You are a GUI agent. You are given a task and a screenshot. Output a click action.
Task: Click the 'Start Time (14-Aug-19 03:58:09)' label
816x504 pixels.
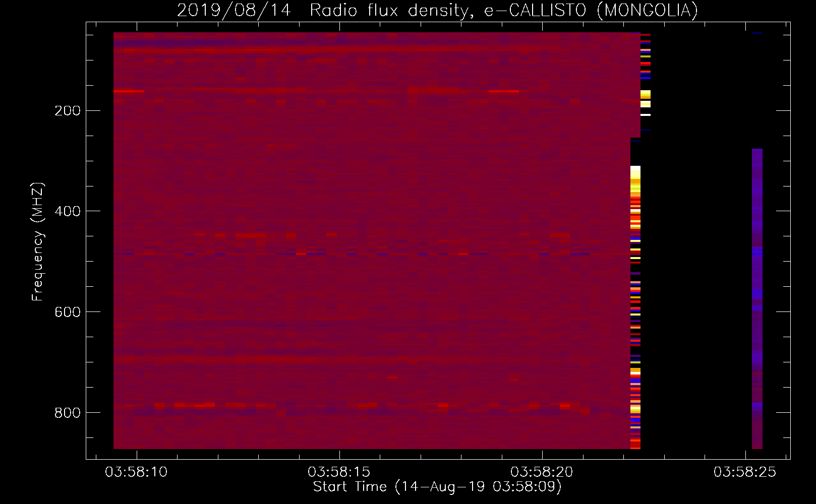click(x=437, y=487)
